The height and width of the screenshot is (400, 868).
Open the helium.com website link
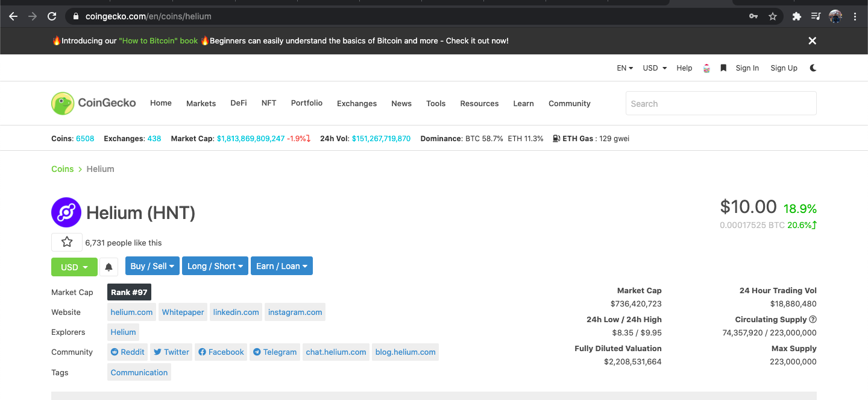point(131,313)
